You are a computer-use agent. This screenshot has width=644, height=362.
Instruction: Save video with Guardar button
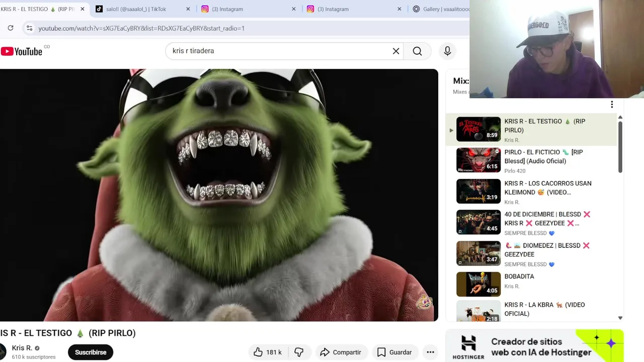click(394, 352)
